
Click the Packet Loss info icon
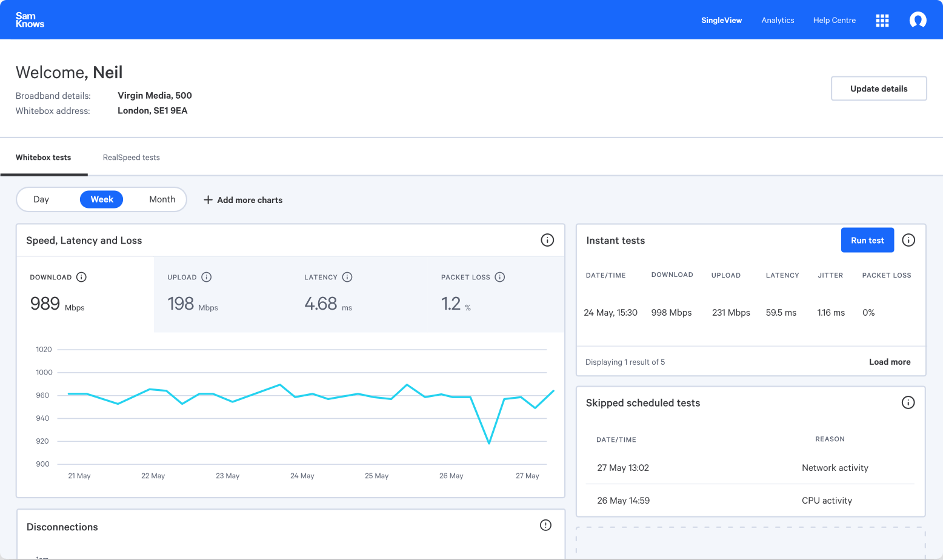[500, 277]
